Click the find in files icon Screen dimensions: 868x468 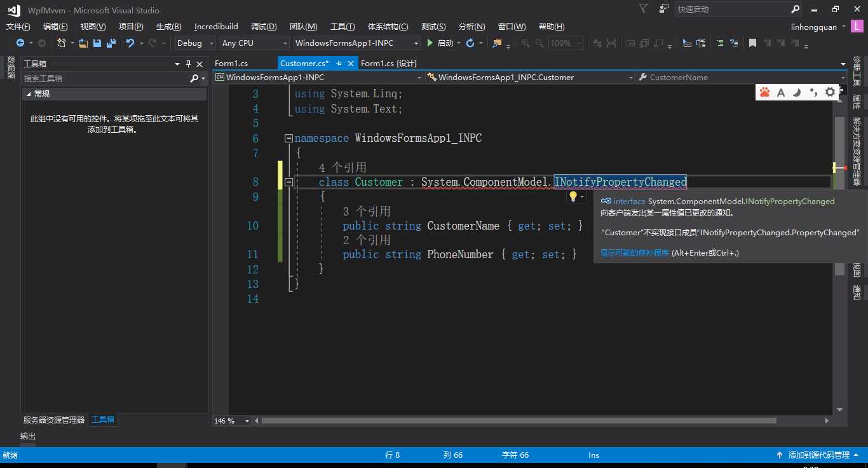(x=497, y=43)
